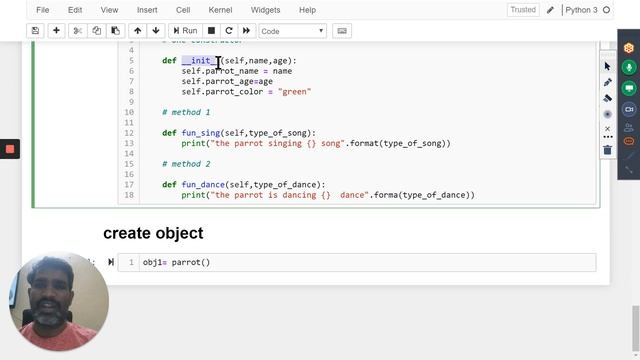This screenshot has width=640, height=360.
Task: Open annotation toolbar more options dots
Action: click(x=607, y=137)
